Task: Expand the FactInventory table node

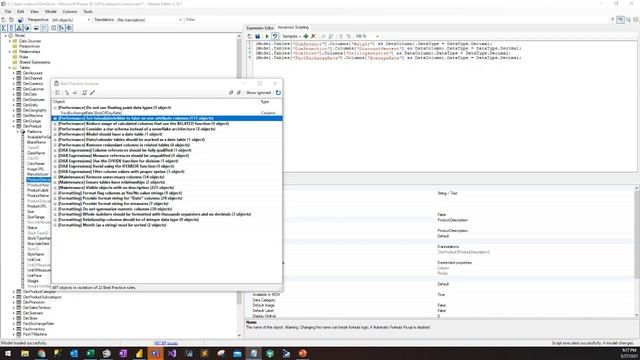Action: tap(13, 329)
